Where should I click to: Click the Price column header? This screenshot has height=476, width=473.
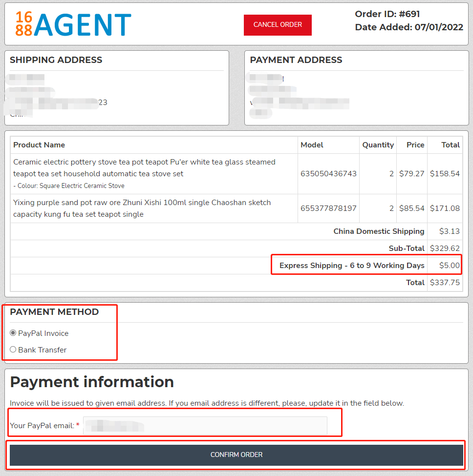415,145
